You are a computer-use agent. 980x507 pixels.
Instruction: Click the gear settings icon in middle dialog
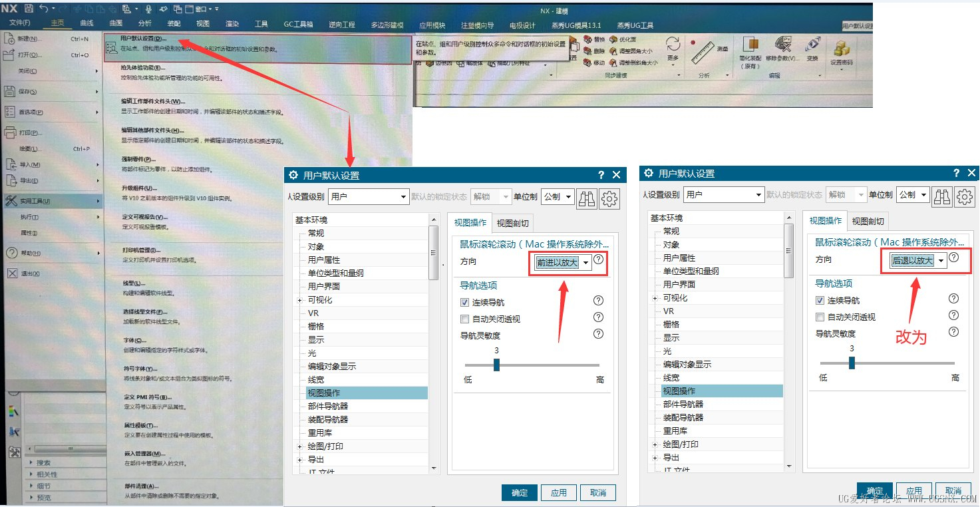coord(609,198)
